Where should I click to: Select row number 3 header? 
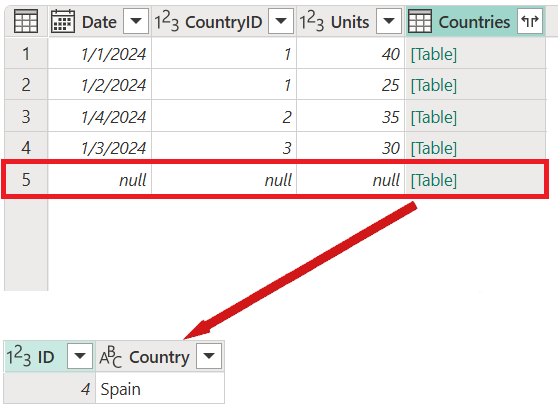coord(26,116)
